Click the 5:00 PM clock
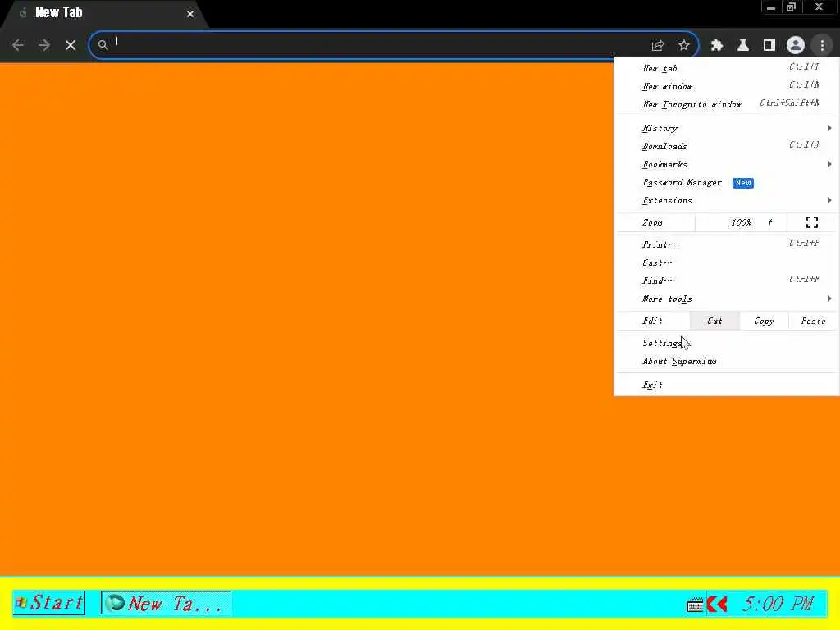840x630 pixels. coord(778,605)
